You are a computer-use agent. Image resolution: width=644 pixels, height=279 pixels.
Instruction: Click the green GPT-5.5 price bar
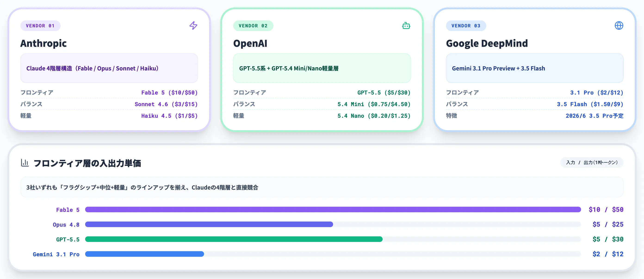click(234, 239)
